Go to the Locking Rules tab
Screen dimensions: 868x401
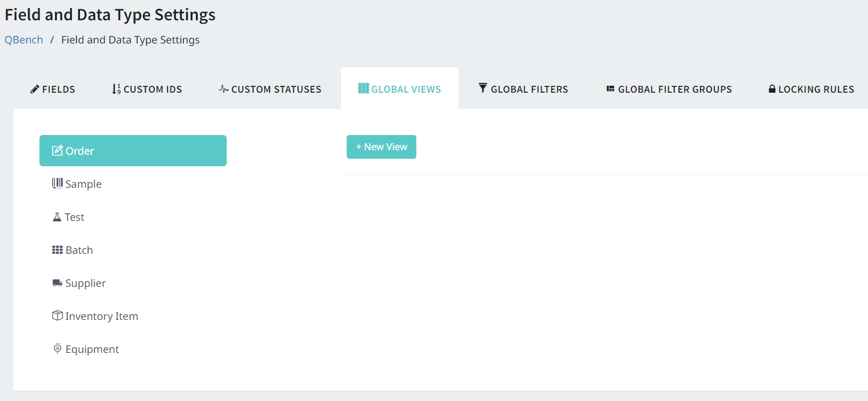[811, 89]
